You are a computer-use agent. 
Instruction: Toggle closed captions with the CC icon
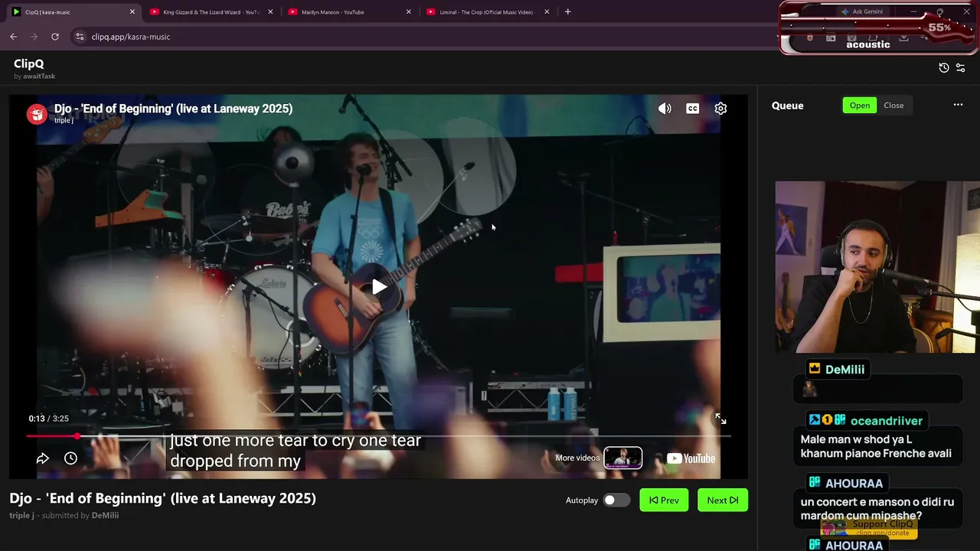[693, 109]
